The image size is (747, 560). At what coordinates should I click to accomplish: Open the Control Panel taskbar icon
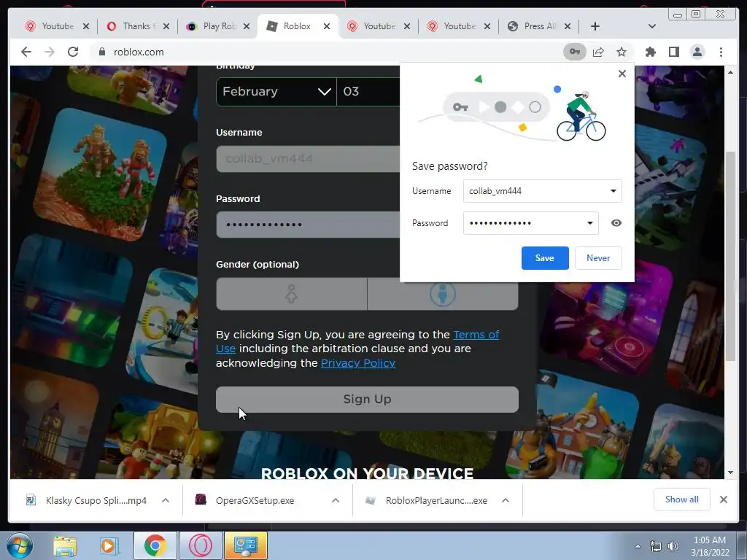pos(246,545)
